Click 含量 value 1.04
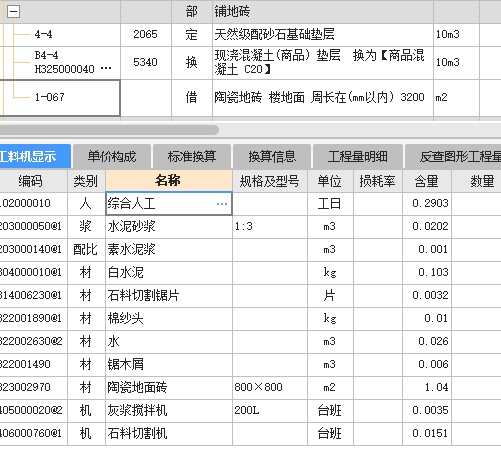Screen dimensions: 501x466 tap(427, 388)
